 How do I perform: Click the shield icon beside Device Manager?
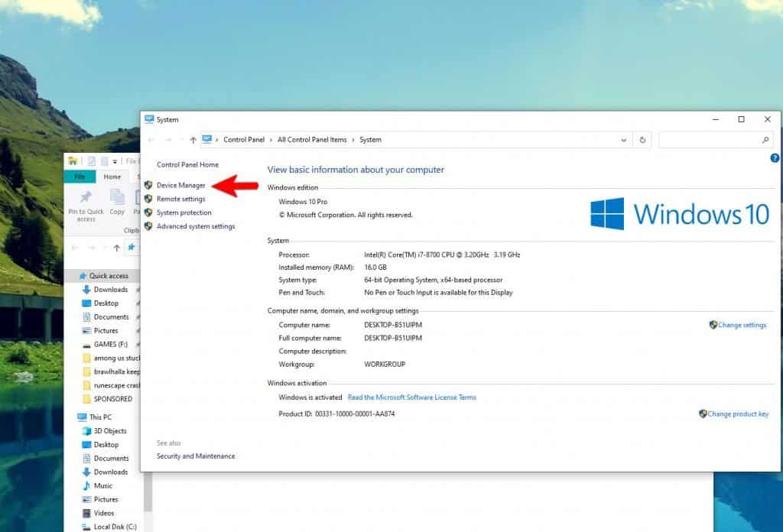[x=148, y=185]
